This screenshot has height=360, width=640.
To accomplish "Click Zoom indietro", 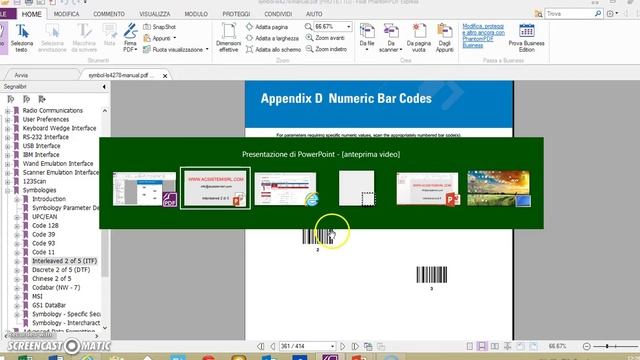I will [326, 49].
